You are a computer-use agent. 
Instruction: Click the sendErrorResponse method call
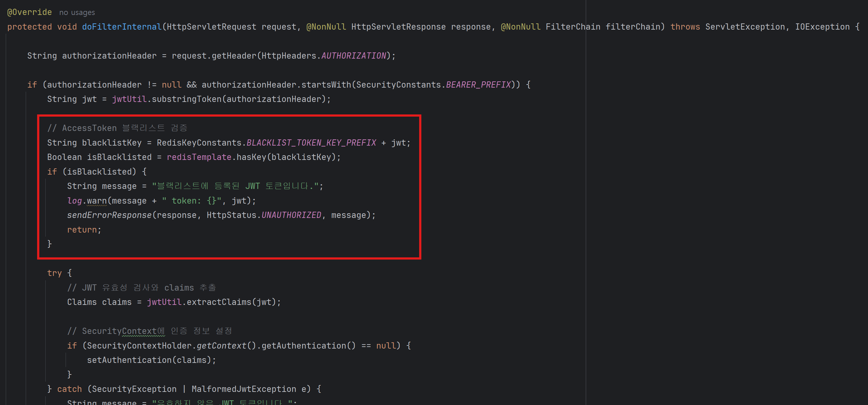pos(109,215)
